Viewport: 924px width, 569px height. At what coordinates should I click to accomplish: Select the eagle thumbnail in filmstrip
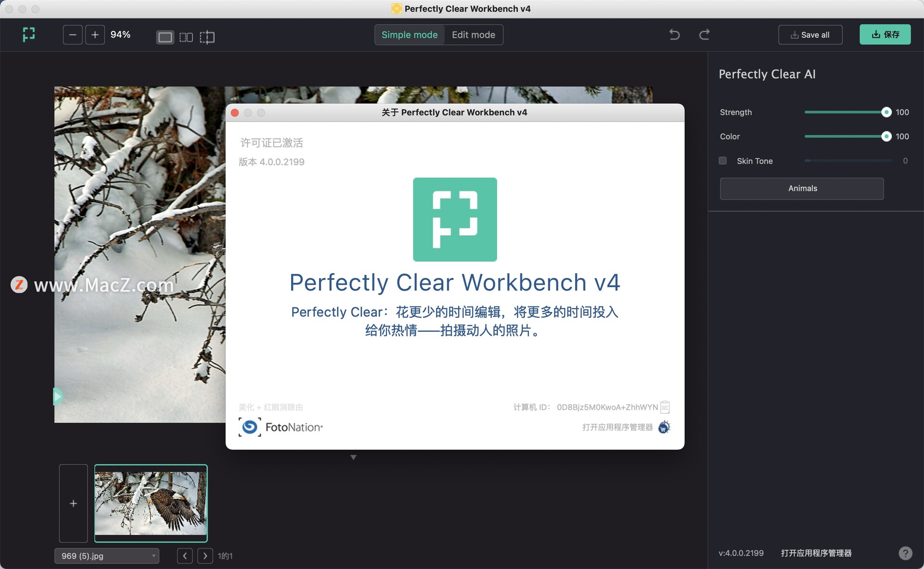[151, 503]
